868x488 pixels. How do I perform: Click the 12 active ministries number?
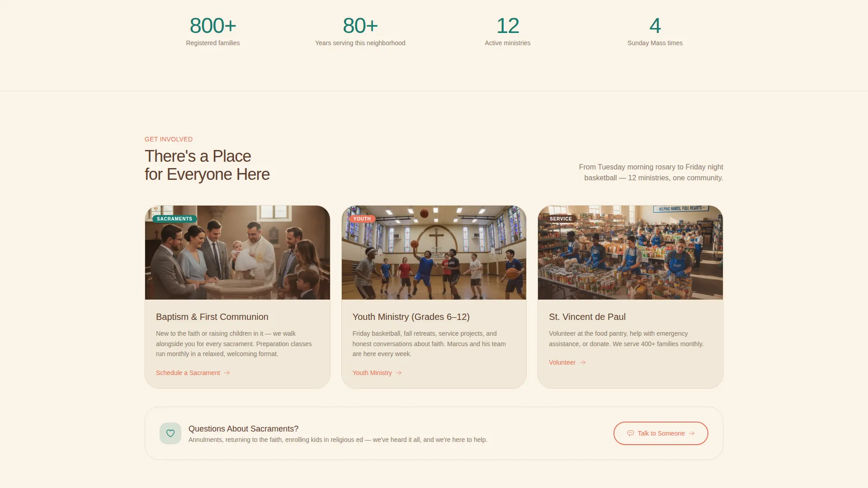(x=508, y=26)
